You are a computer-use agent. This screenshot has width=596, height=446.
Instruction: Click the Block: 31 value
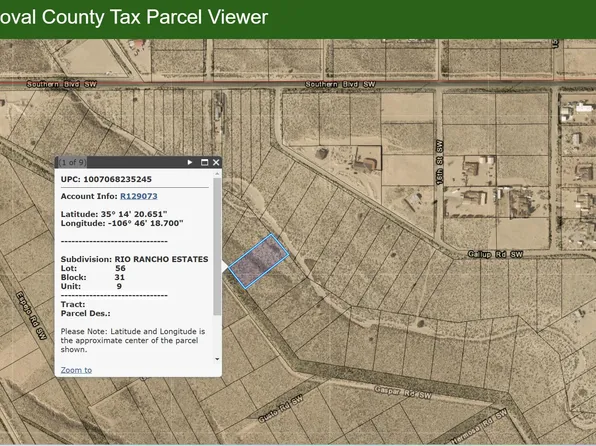119,277
